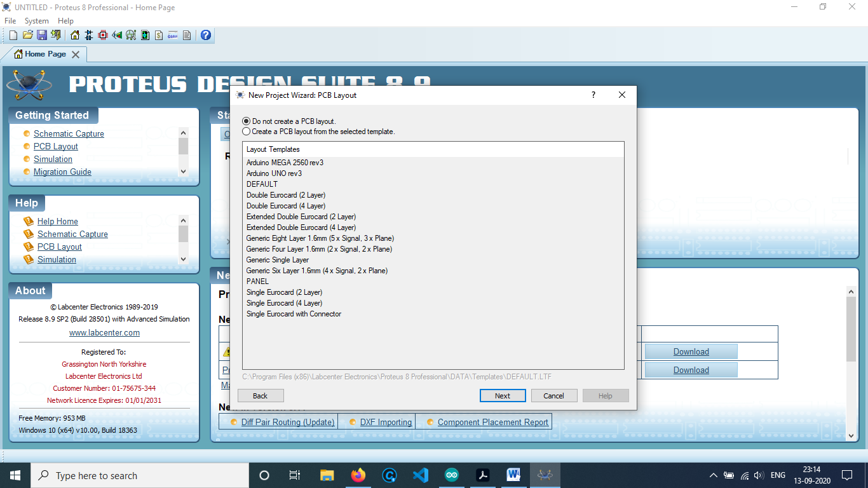The width and height of the screenshot is (868, 488).
Task: Click the Open Project folder icon
Action: 27,35
